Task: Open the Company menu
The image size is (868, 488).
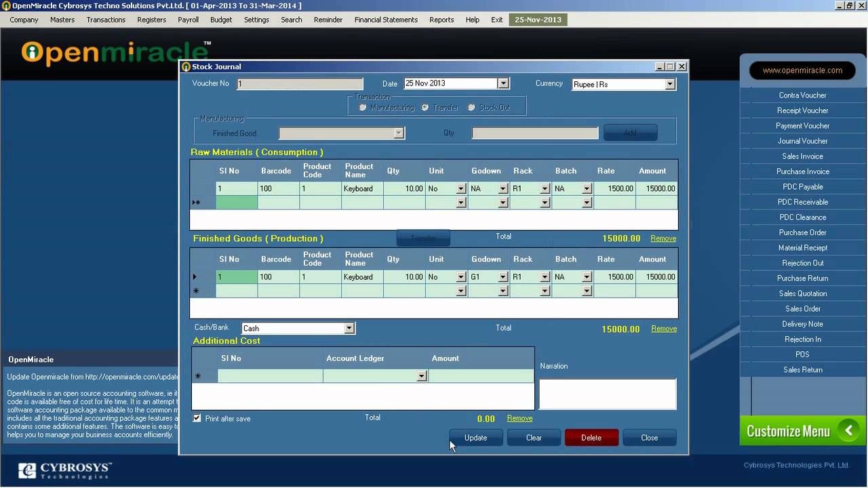Action: 24,20
